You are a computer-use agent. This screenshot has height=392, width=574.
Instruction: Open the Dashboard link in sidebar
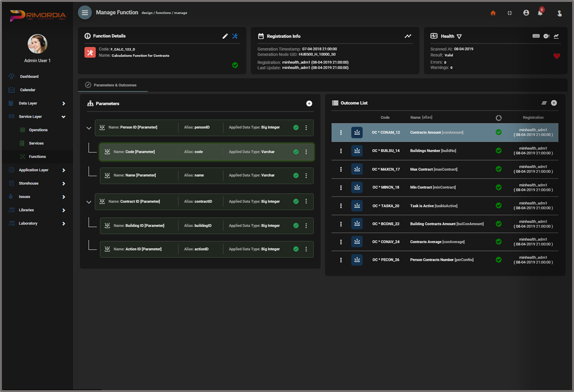(29, 77)
